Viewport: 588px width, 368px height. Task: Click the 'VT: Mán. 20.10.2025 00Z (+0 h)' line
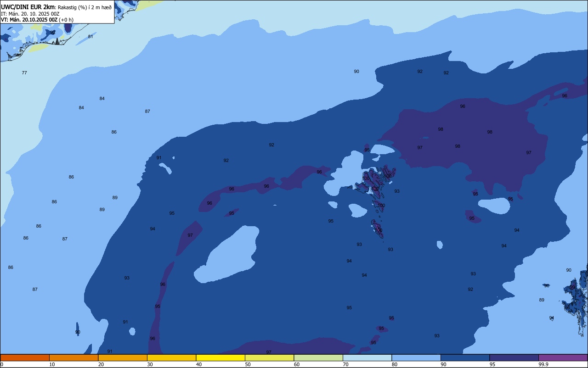click(37, 20)
